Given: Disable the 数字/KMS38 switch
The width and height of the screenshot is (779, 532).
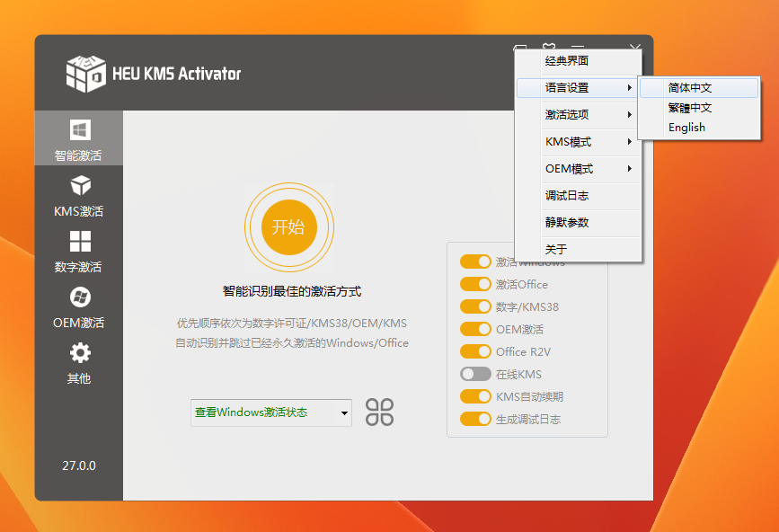Looking at the screenshot, I should (475, 306).
